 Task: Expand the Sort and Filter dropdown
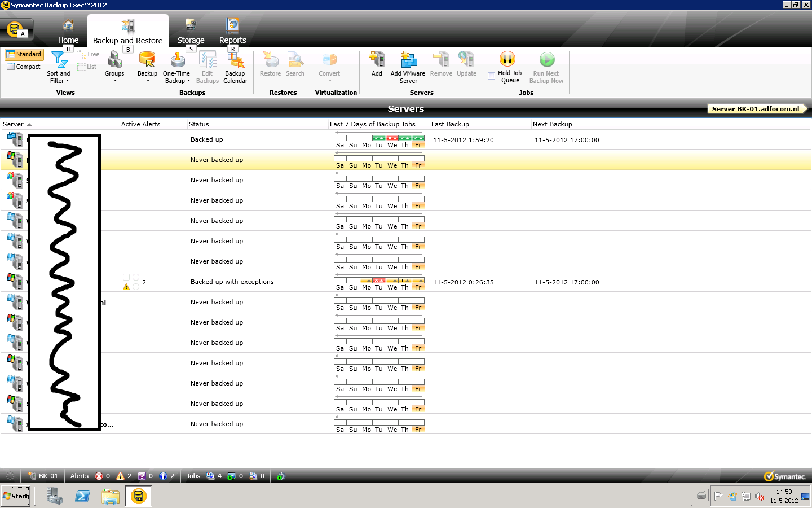59,68
